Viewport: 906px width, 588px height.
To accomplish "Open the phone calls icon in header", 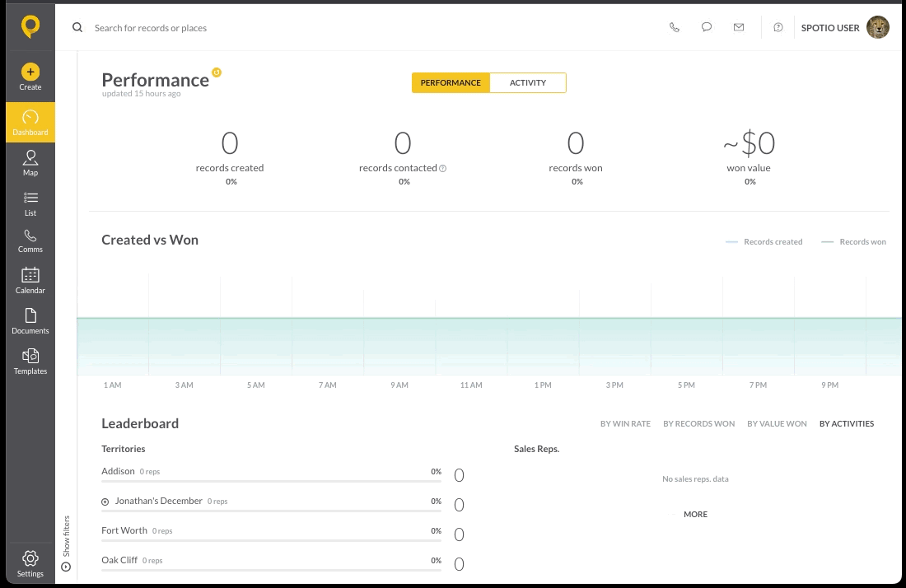I will point(675,27).
